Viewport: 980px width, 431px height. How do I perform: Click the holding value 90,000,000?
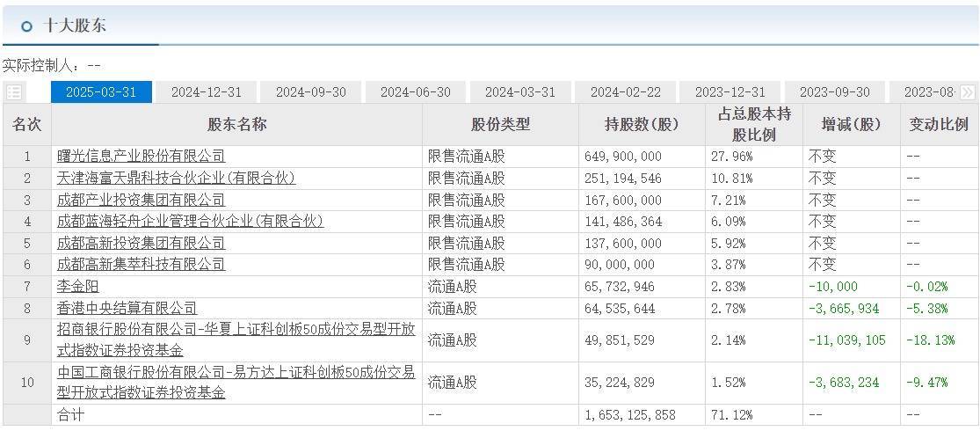(x=620, y=265)
